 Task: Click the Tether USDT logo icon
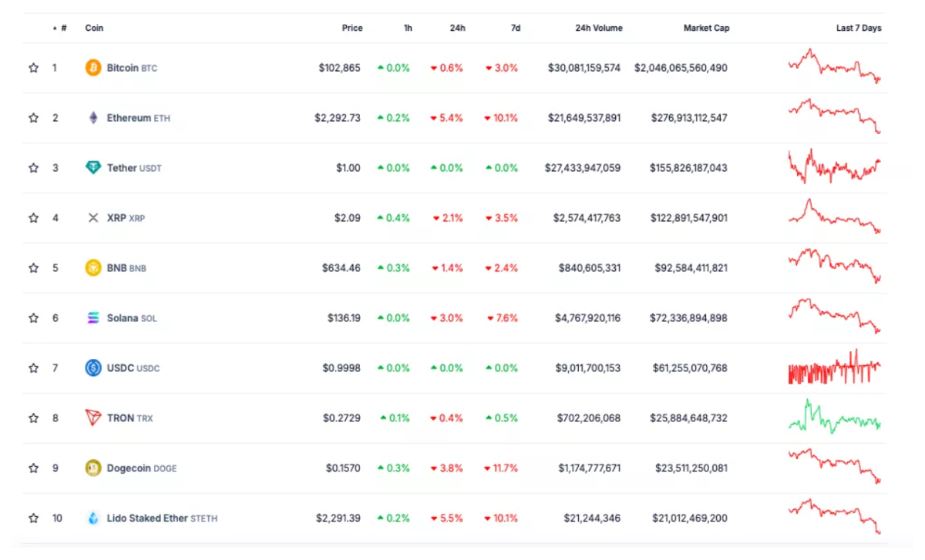93,168
